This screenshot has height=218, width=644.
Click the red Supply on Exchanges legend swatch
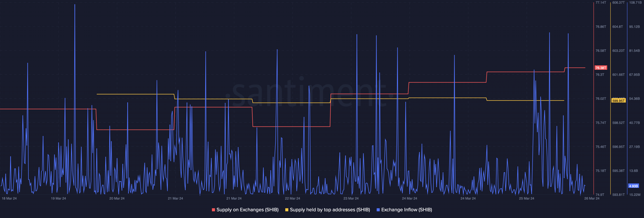[214, 210]
